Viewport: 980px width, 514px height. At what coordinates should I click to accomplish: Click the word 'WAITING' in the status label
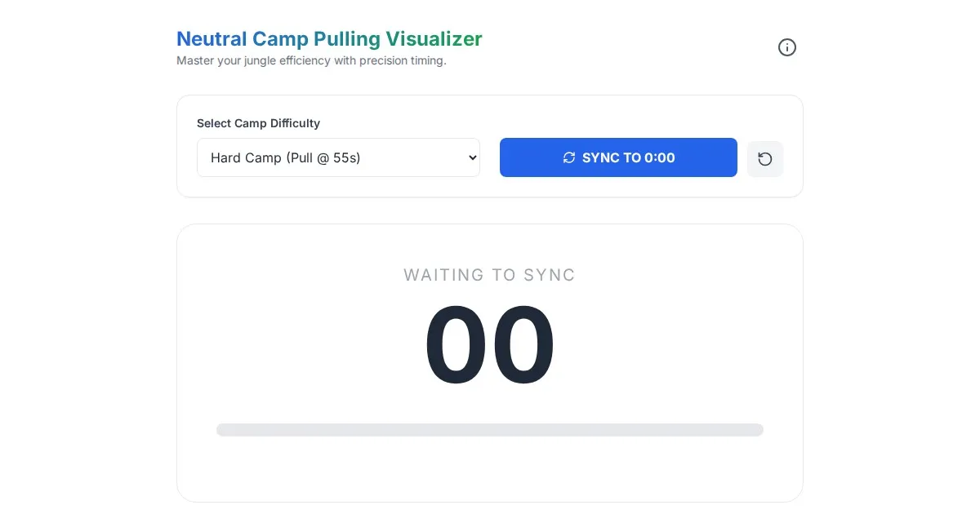pos(443,275)
